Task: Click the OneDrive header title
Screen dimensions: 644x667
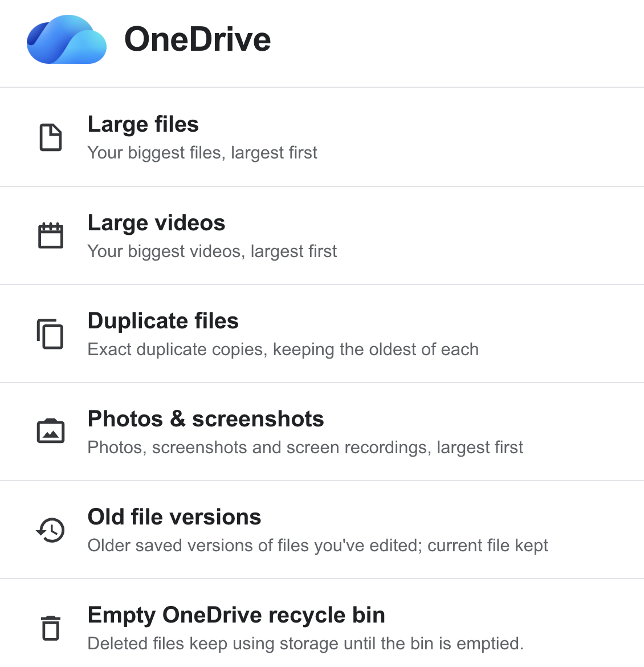Action: (x=197, y=39)
